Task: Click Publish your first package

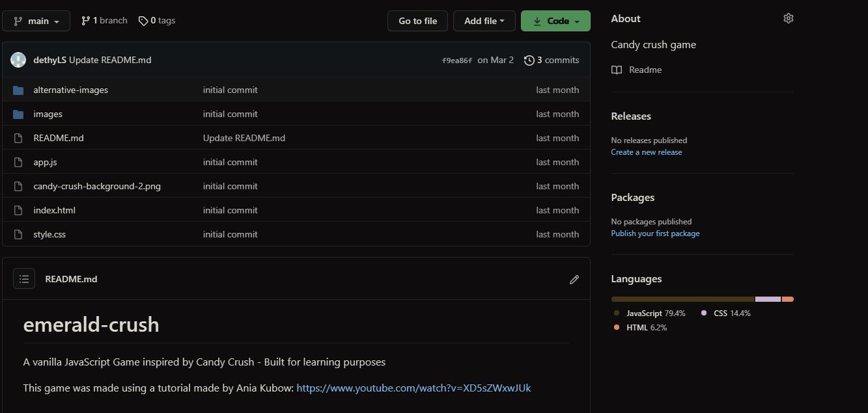Action: (655, 233)
